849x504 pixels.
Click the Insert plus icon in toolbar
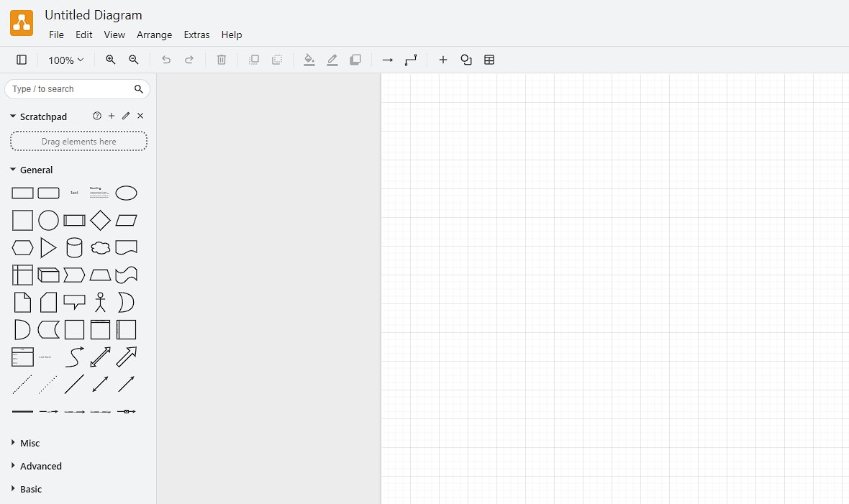point(443,60)
